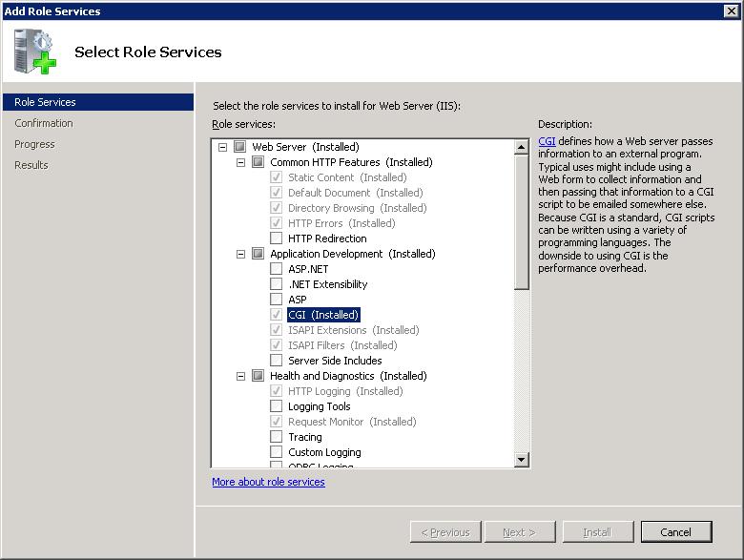Check the ASP checkbox
This screenshot has height=560, width=744.
tap(277, 299)
